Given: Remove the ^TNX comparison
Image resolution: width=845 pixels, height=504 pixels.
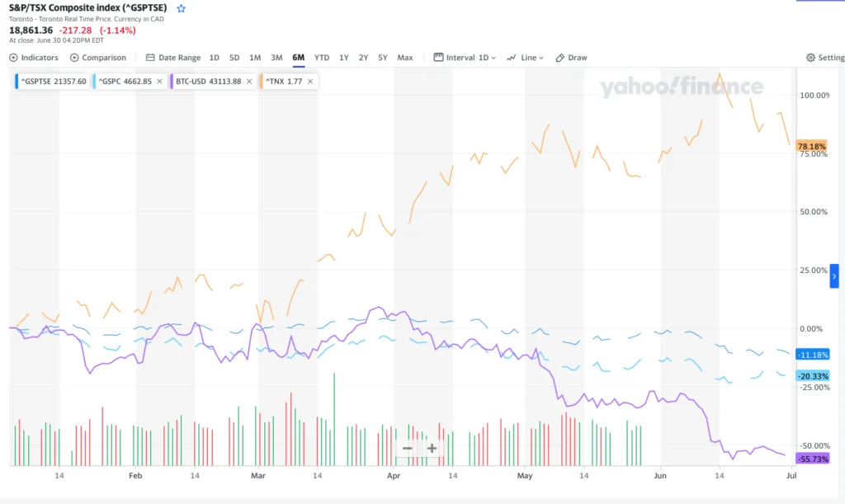Looking at the screenshot, I should point(310,82).
